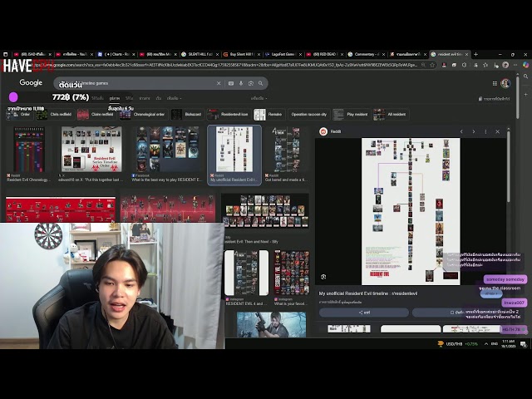Open the Google apps grid
This screenshot has height=399, width=532.
[x=495, y=83]
